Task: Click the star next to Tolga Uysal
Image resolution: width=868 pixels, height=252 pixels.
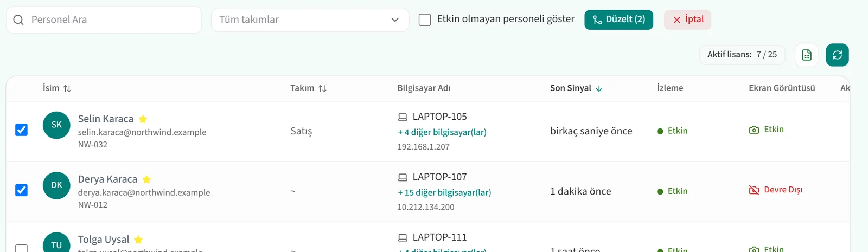Action: 138,240
